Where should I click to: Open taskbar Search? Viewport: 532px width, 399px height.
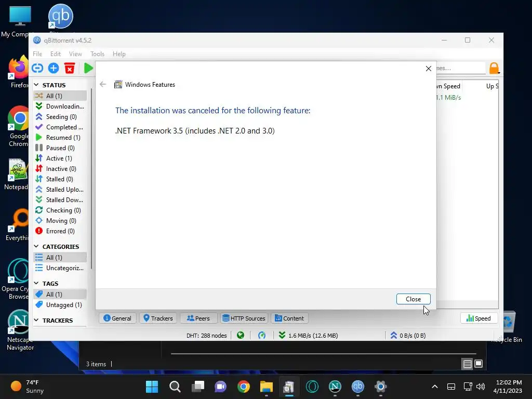175,387
